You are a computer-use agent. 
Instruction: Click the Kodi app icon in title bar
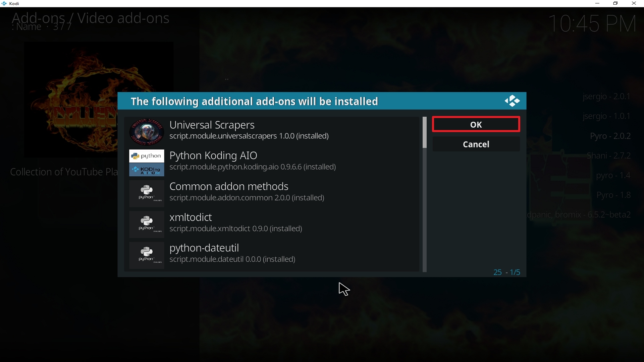click(x=4, y=4)
